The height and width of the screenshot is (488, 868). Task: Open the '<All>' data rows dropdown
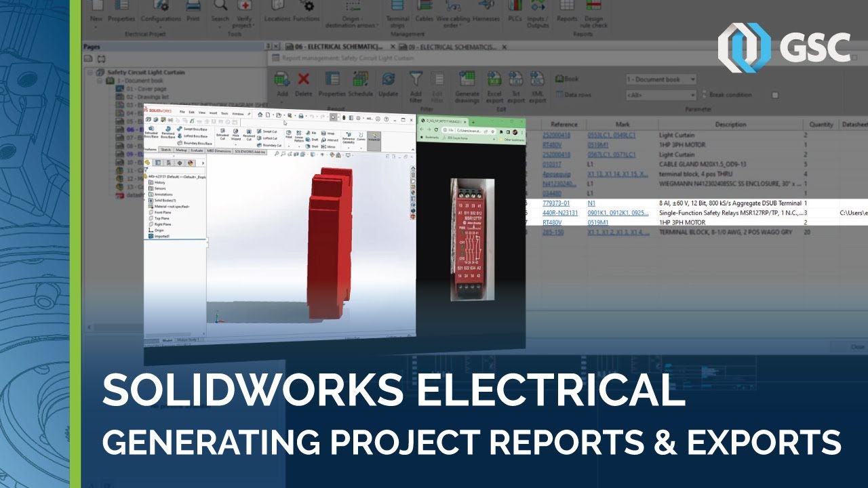(694, 94)
